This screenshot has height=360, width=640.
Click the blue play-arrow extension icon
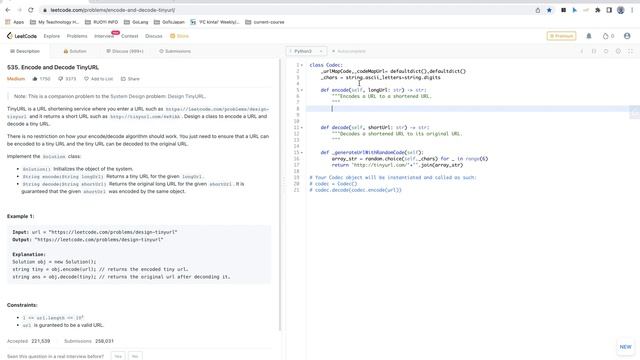click(575, 10)
